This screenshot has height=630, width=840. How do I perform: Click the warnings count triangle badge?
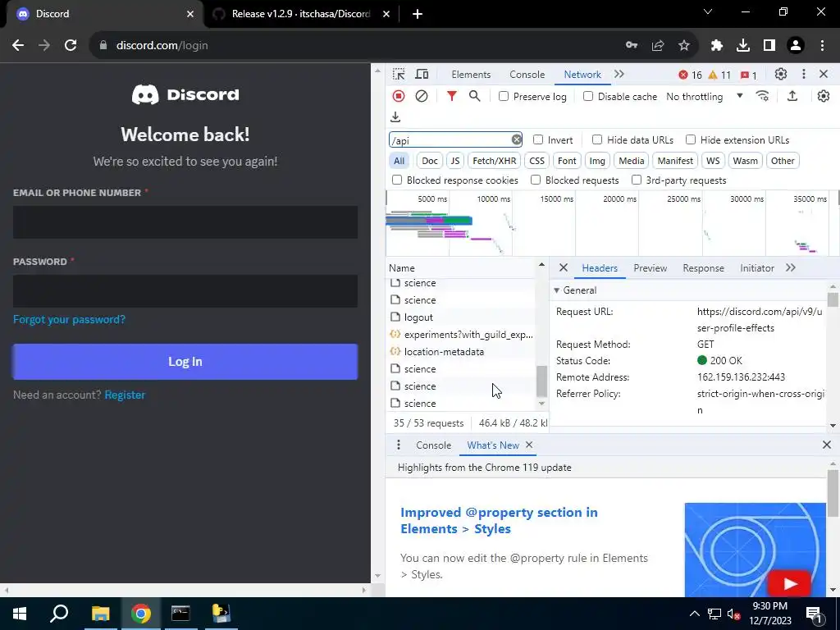pyautogui.click(x=719, y=75)
